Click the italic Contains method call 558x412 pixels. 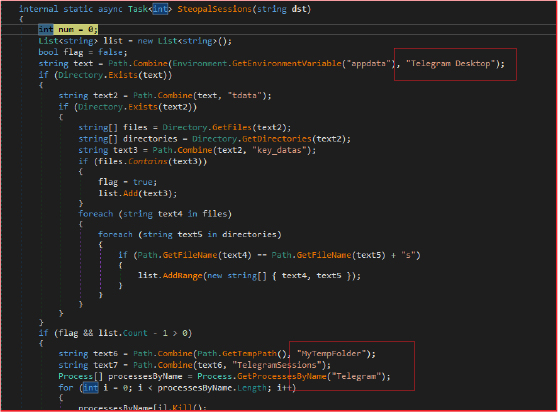(x=148, y=161)
